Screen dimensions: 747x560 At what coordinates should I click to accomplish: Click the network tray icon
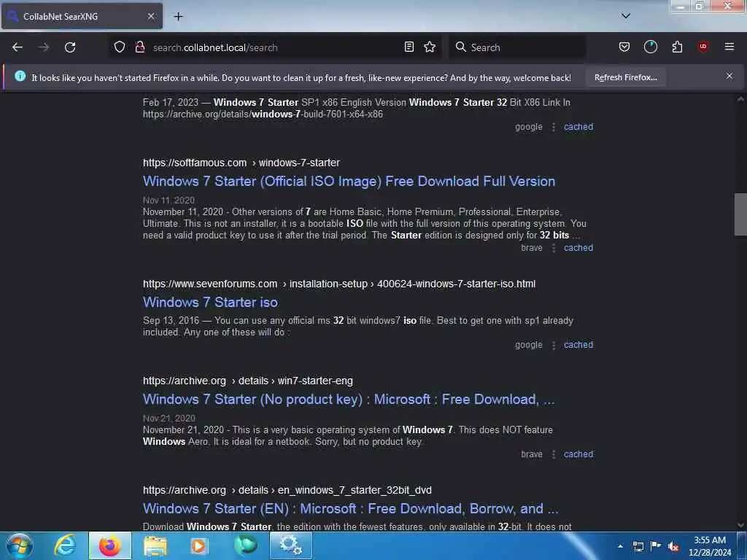tap(638, 546)
